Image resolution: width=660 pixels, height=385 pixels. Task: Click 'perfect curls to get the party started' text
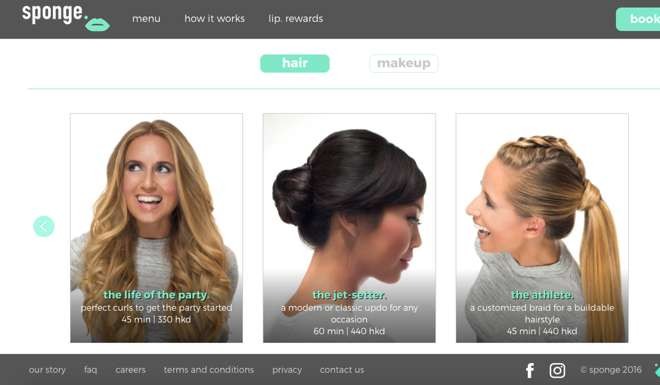156,308
